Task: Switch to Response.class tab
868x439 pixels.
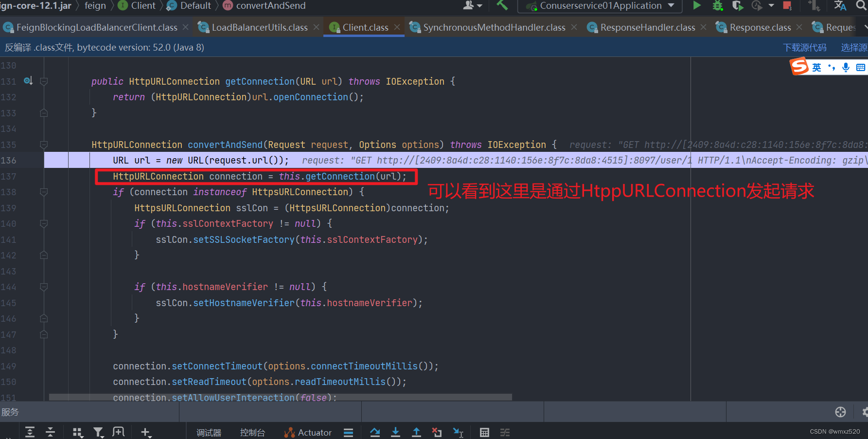Action: (x=760, y=28)
